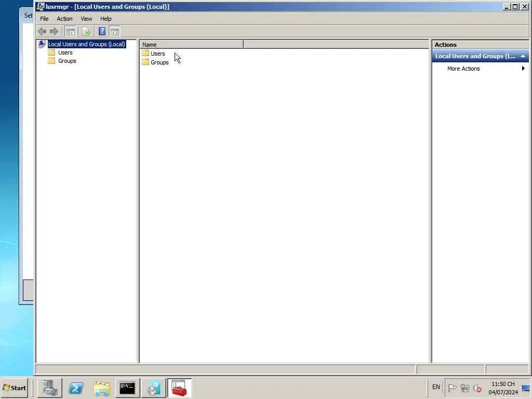Collapse the Local Users and Groups actions section

pos(523,56)
